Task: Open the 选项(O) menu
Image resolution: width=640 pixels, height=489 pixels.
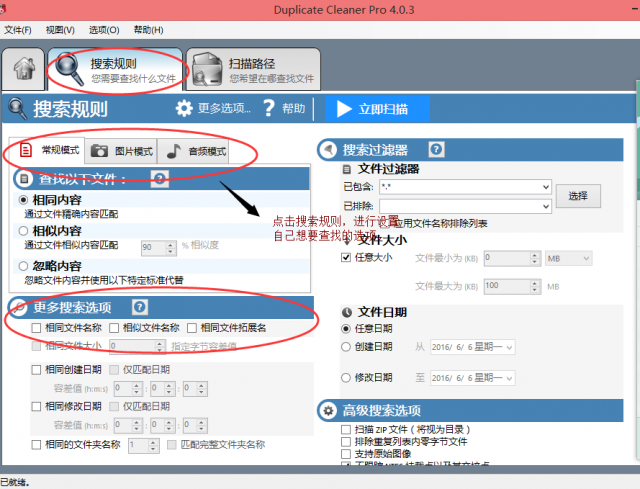Action: [104, 30]
